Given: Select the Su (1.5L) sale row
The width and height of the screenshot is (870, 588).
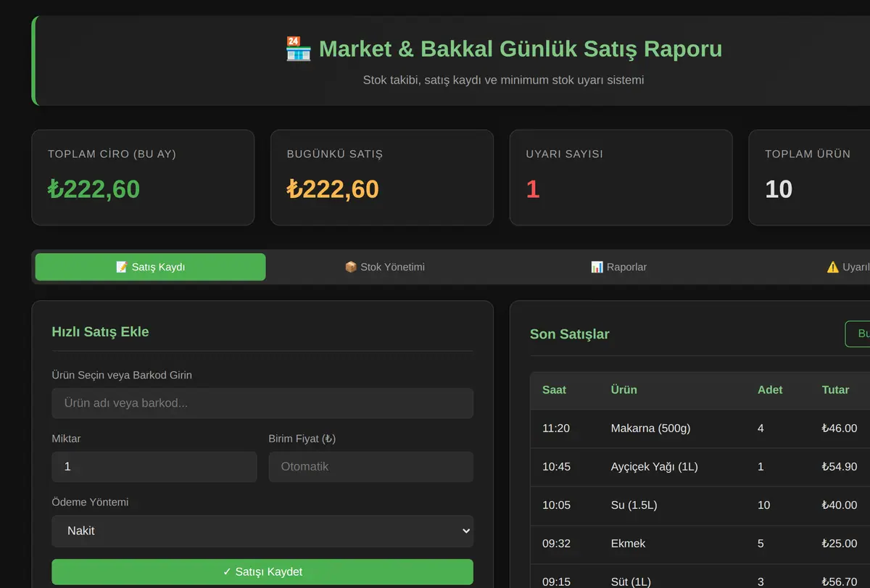Looking at the screenshot, I should (x=700, y=505).
